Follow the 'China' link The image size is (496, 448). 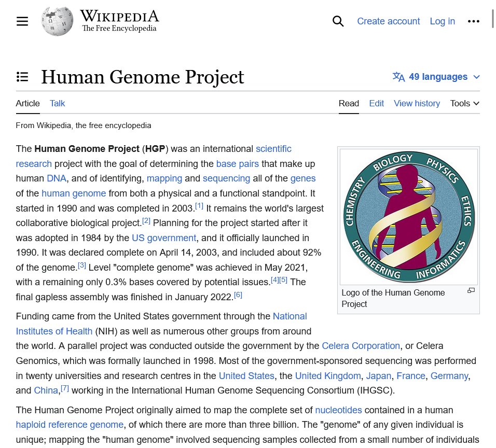coord(46,390)
